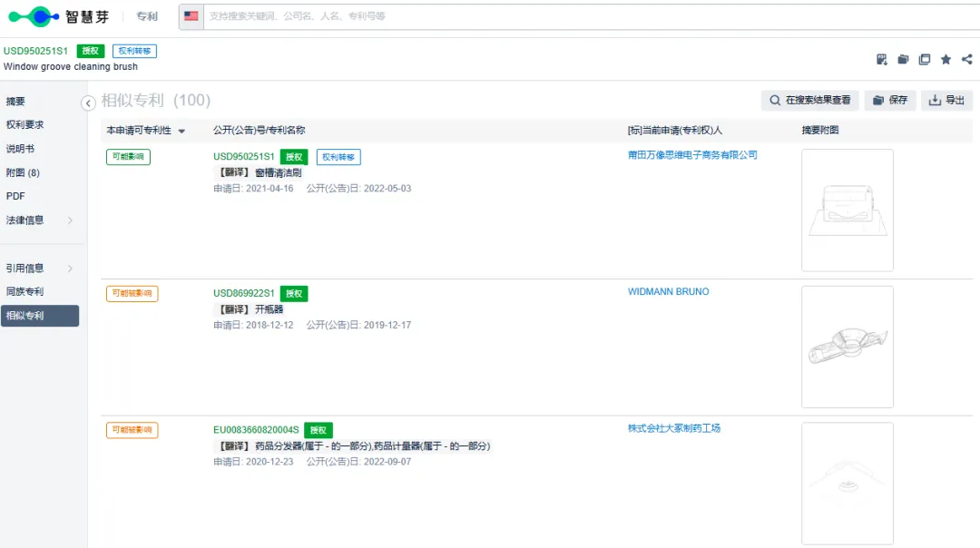Focus the patent search input field
The height and width of the screenshot is (548, 980).
click(591, 16)
